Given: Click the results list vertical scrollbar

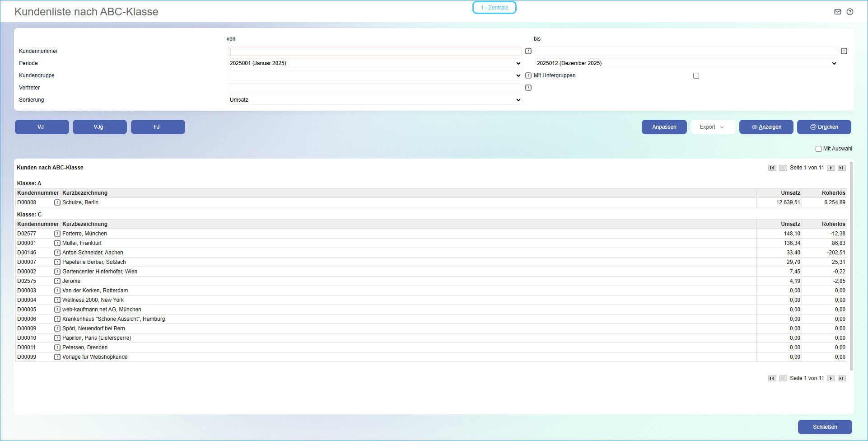Looking at the screenshot, I should [x=851, y=267].
